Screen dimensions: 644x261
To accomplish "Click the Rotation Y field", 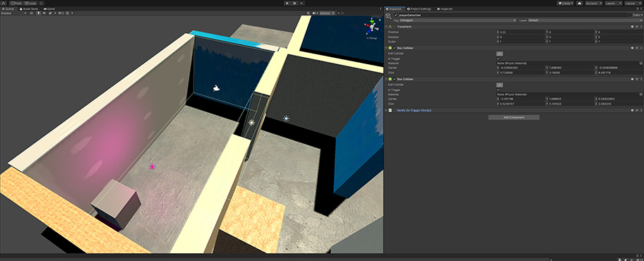I will pyautogui.click(x=571, y=37).
